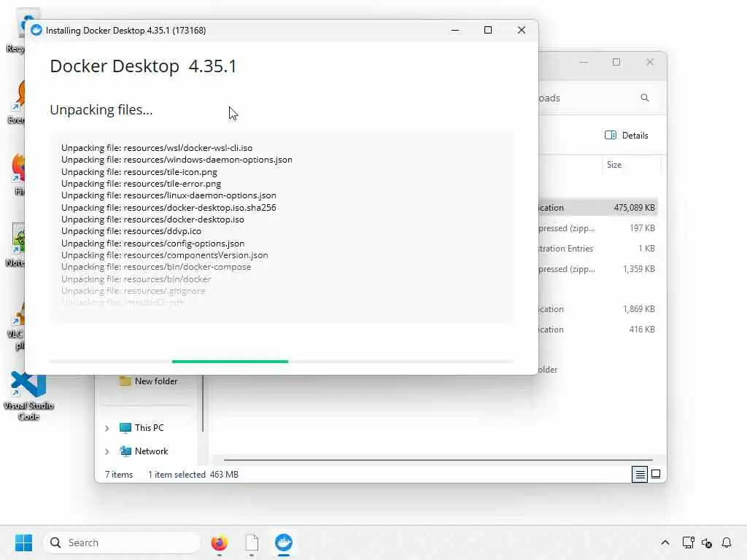
Task: Open Visual Studio Code desktop shortcut
Action: [28, 396]
